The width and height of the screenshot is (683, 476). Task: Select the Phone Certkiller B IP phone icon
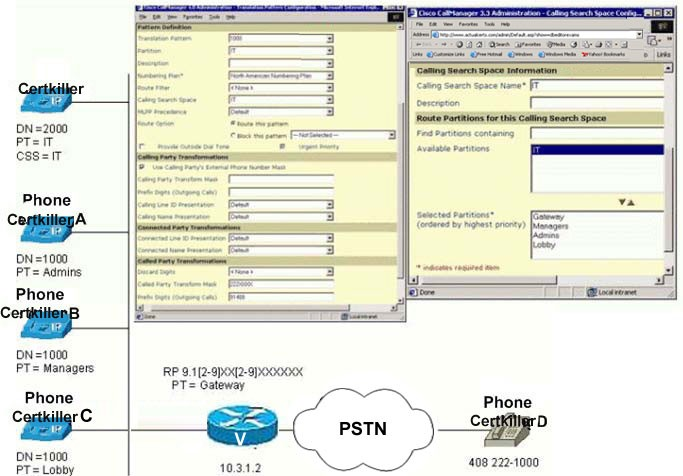click(46, 327)
